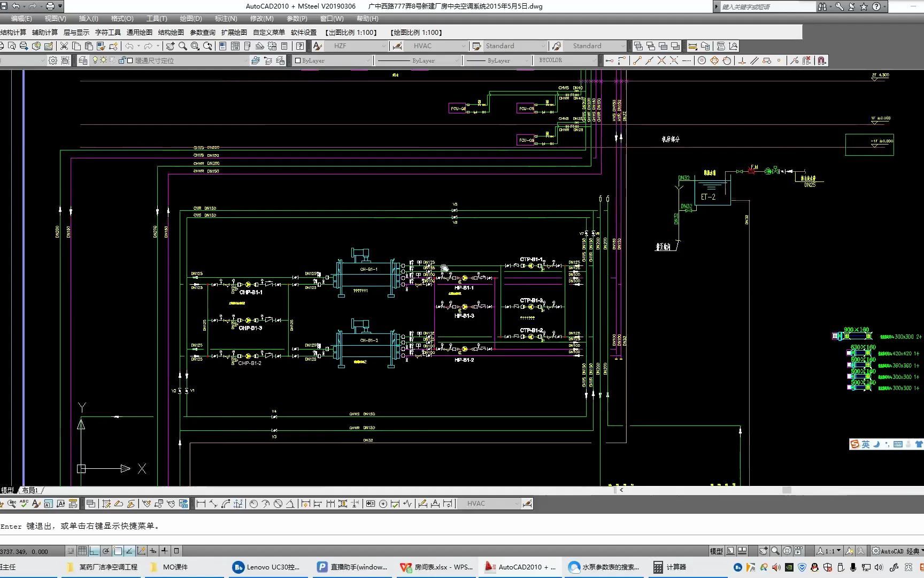924x578 pixels.
Task: Click the Center Mark dimension icon
Action: point(383,504)
